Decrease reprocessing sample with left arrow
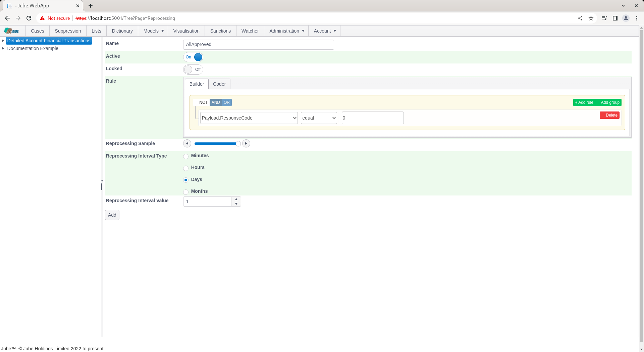Viewport: 644px width, 352px height. tap(187, 143)
